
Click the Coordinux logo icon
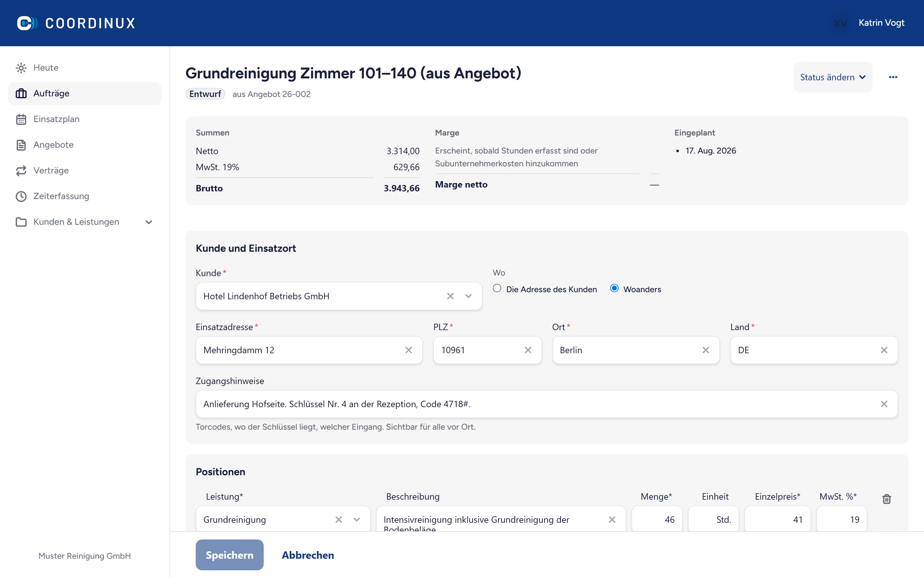pos(27,23)
